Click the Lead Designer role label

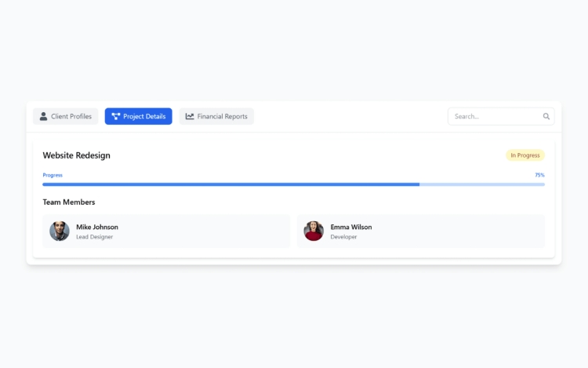coord(95,237)
